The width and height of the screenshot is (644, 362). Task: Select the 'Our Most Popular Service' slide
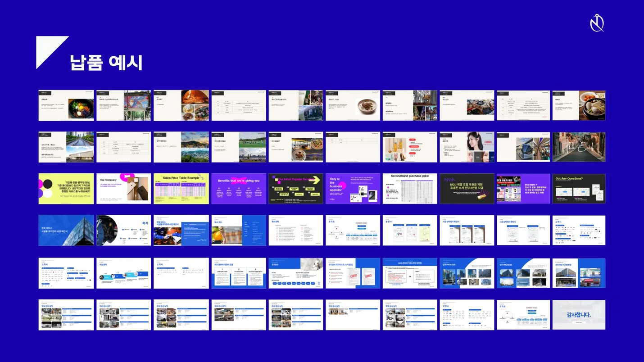(x=296, y=189)
